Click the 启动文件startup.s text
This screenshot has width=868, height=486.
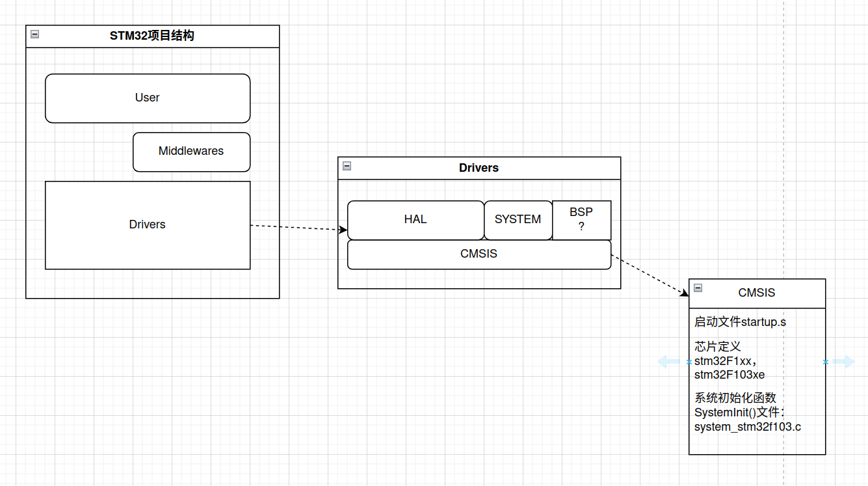tap(741, 322)
